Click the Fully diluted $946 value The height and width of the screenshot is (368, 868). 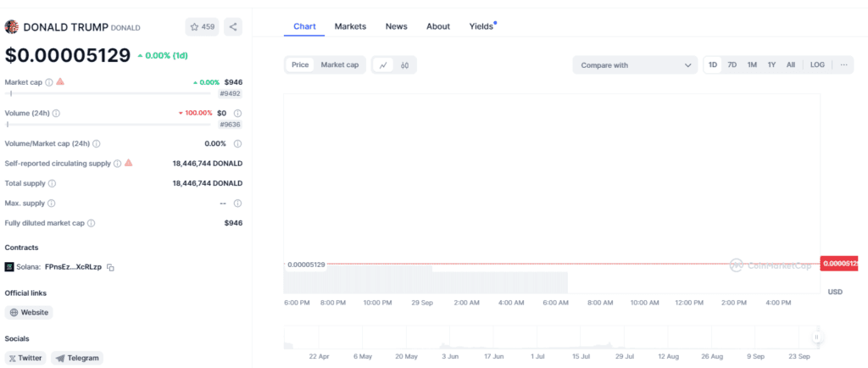click(233, 223)
